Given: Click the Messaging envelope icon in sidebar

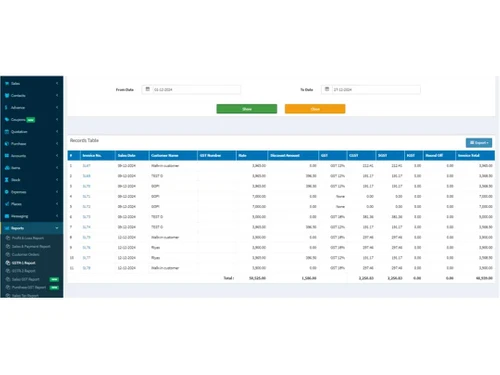Looking at the screenshot, I should tap(7, 216).
